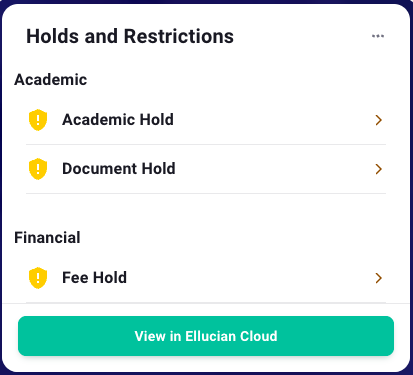Click empty space between Document Hold and Financial
This screenshot has height=375, width=413.
coord(206,211)
